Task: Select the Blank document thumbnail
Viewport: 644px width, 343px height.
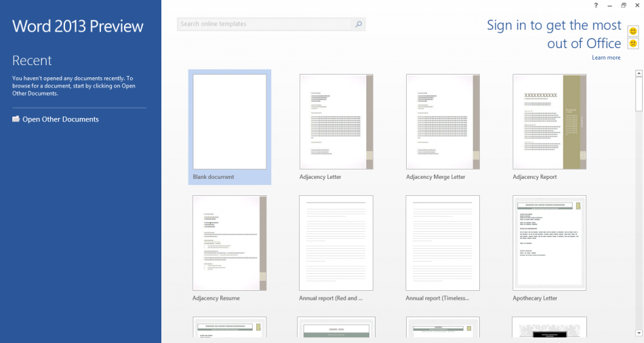Action: click(x=230, y=121)
